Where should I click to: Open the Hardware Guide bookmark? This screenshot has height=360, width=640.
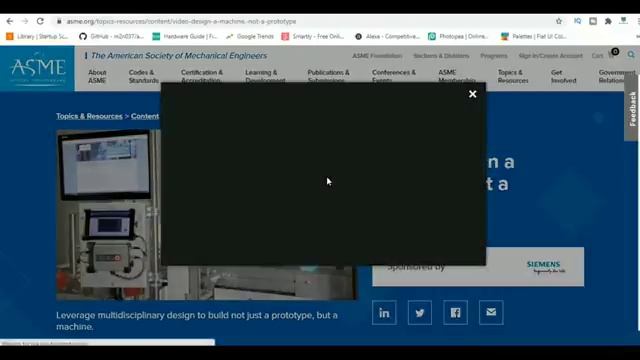185,36
